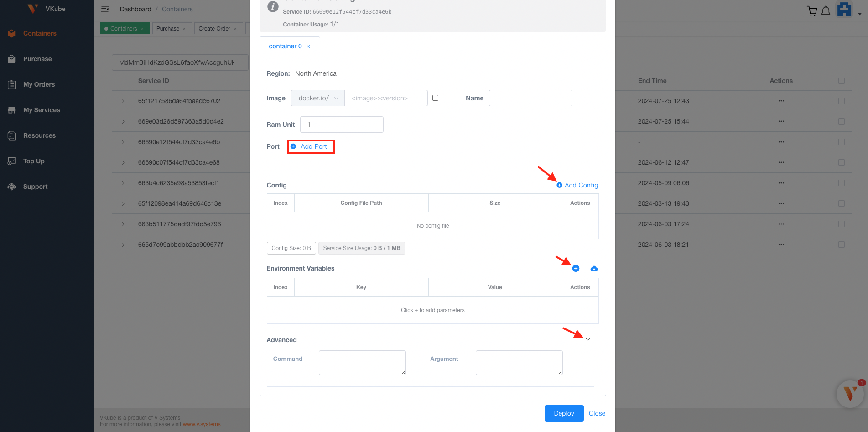
Task: Open actions menu for row ending 2024-06-12 12:47
Action: click(781, 162)
